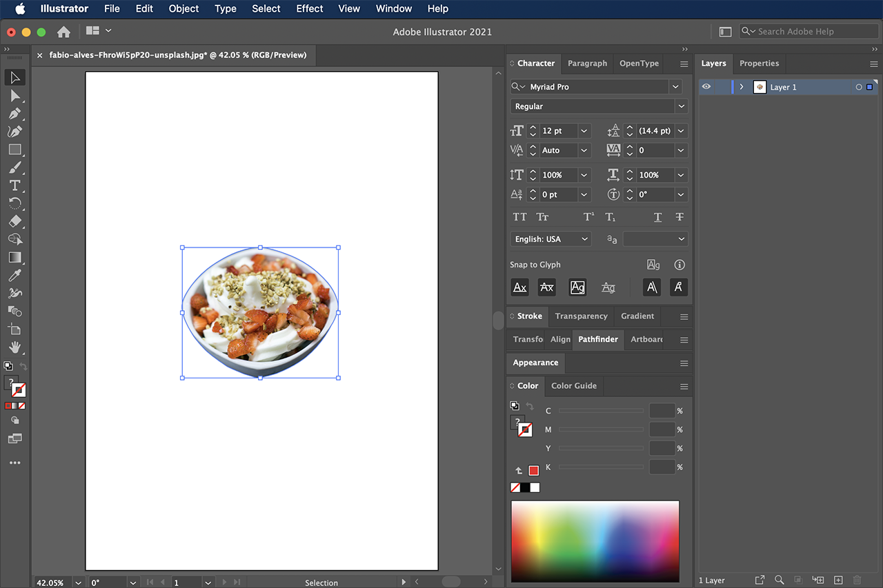Switch to the Gradient tab
This screenshot has width=883, height=588.
637,316
